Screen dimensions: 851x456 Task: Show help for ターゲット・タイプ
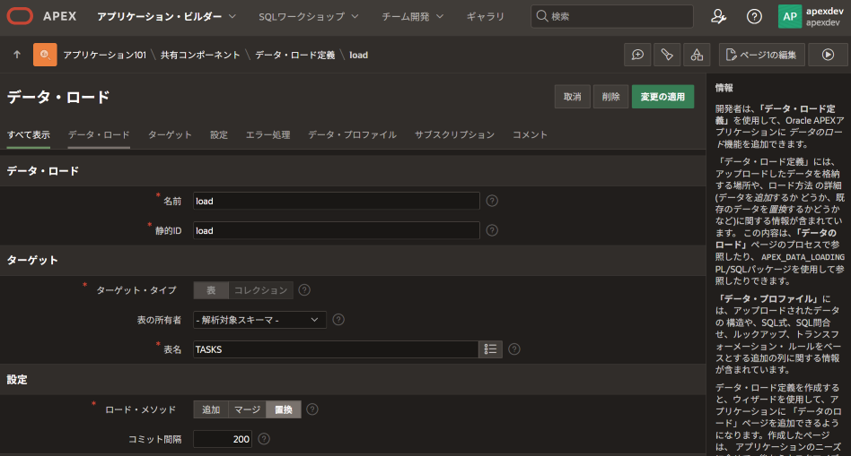[x=304, y=290]
